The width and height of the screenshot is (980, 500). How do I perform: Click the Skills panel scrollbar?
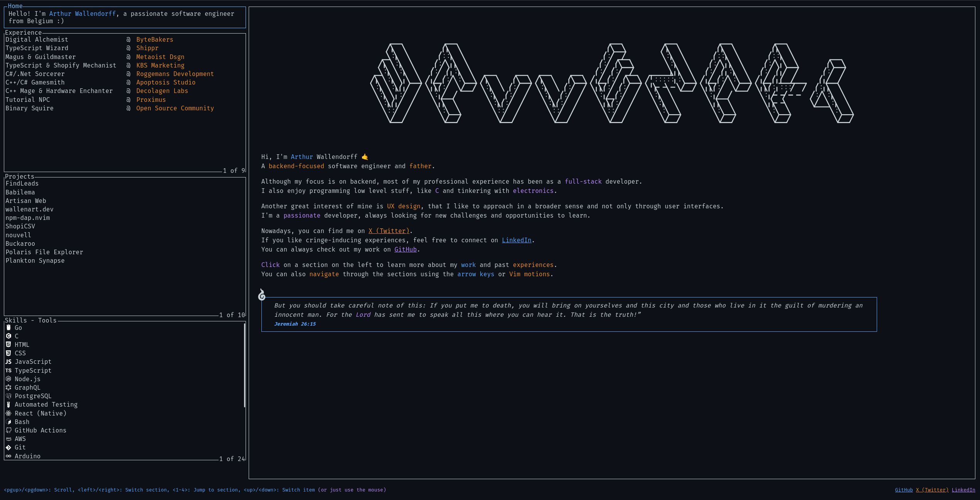click(245, 365)
